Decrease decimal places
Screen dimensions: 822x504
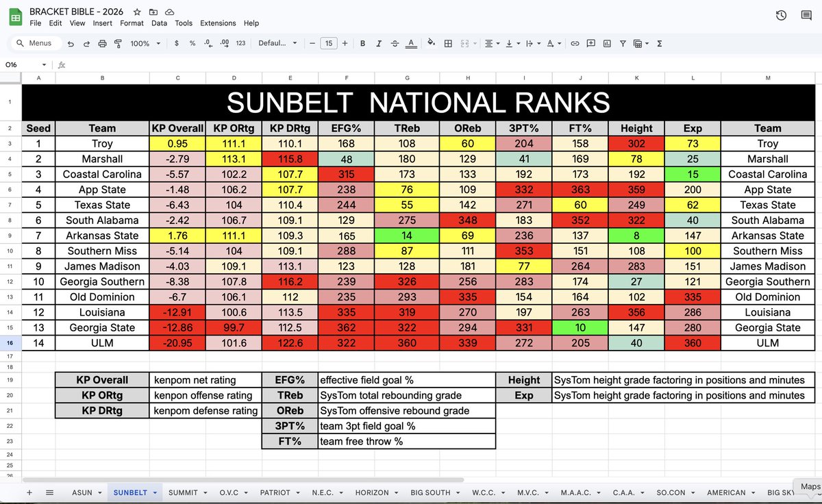pyautogui.click(x=208, y=43)
